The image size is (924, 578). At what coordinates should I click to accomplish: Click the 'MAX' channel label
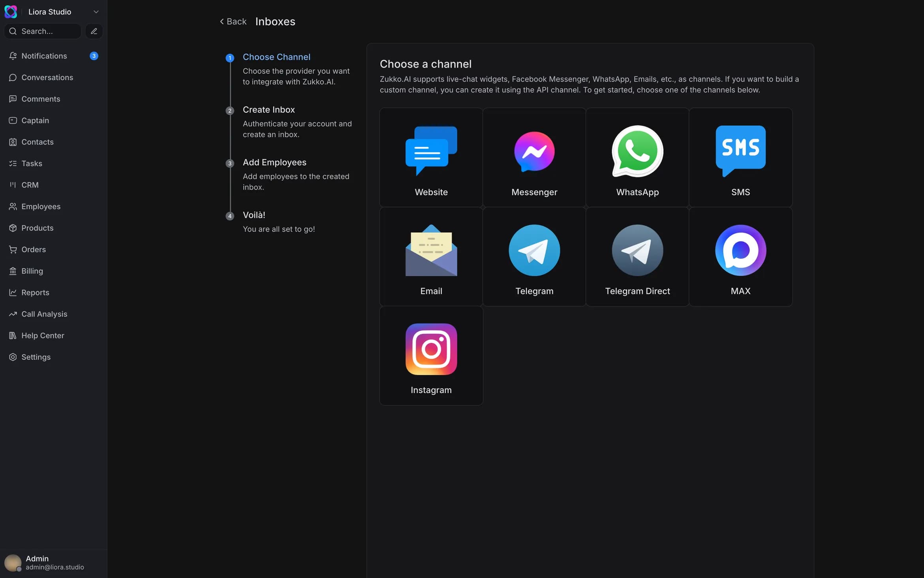point(740,291)
